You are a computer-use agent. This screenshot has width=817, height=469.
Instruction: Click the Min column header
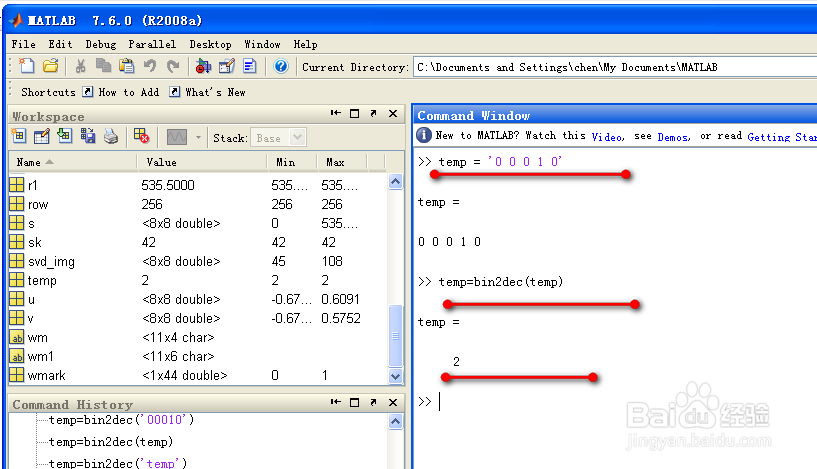pyautogui.click(x=292, y=162)
